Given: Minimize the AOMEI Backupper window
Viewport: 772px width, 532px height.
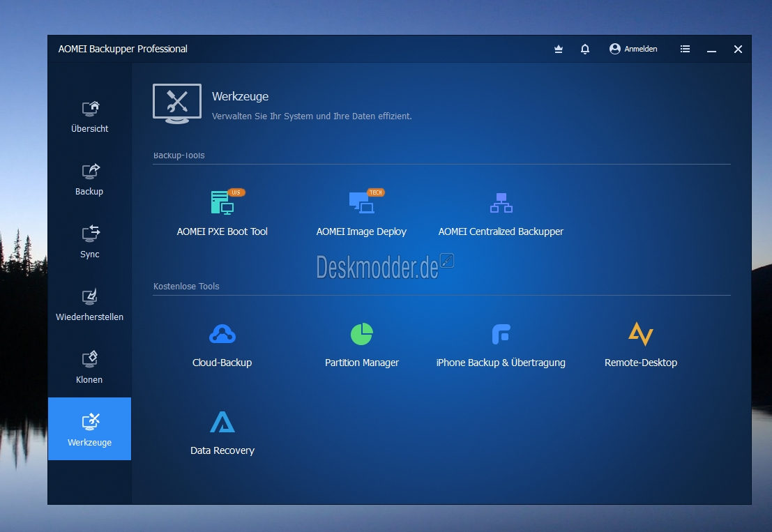Looking at the screenshot, I should coord(711,50).
